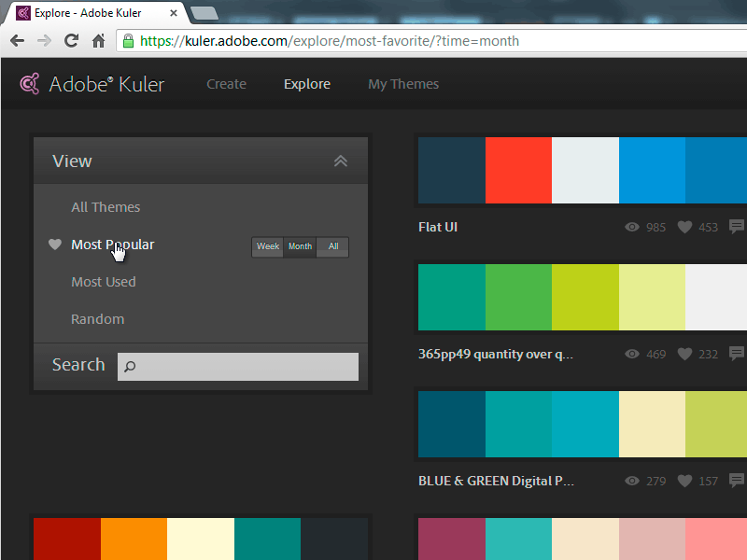Open the Flat UI theme title

tap(438, 227)
